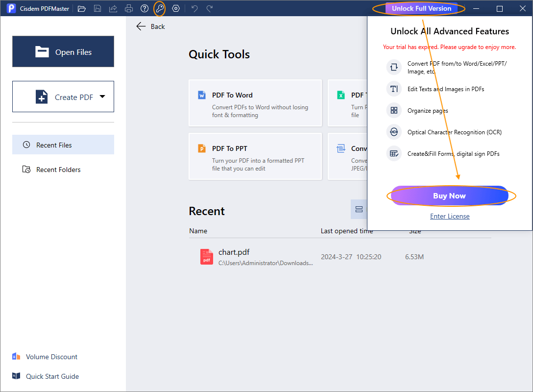Open the Volume Discount link
The image size is (533, 392).
pos(51,357)
